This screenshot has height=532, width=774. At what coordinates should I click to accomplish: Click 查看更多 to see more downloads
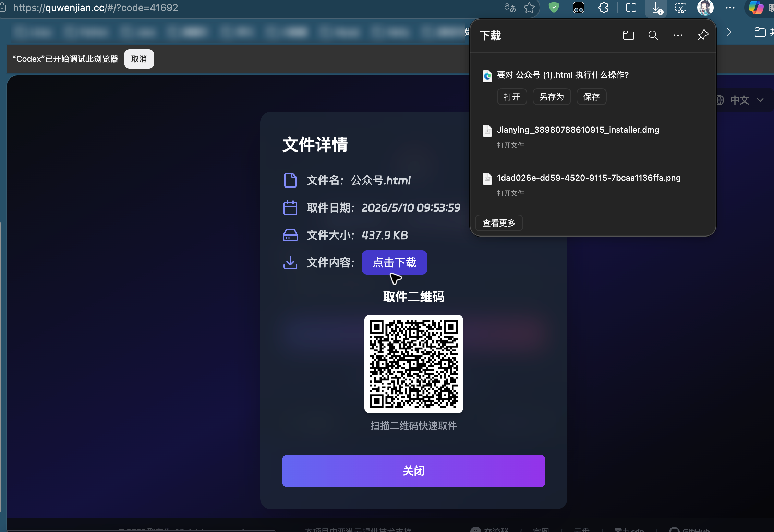[499, 223]
